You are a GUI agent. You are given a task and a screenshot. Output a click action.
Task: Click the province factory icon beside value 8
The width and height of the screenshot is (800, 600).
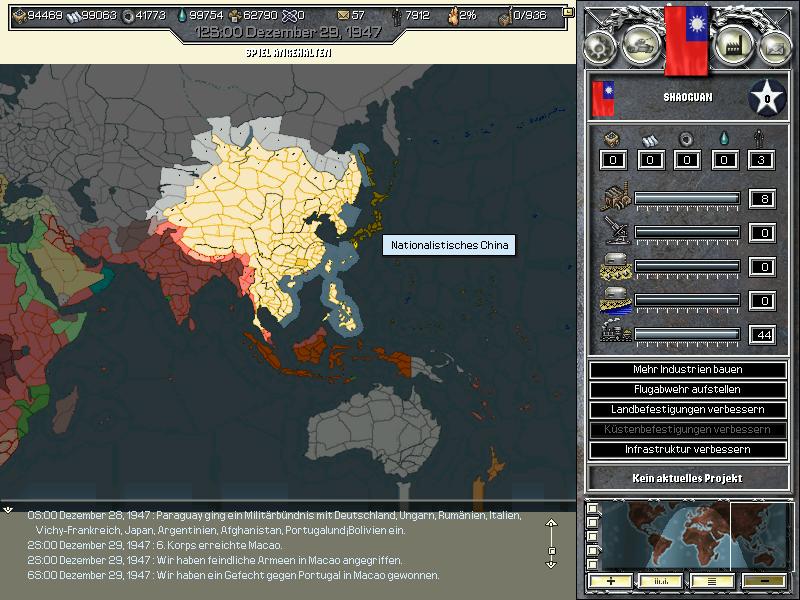(x=616, y=196)
